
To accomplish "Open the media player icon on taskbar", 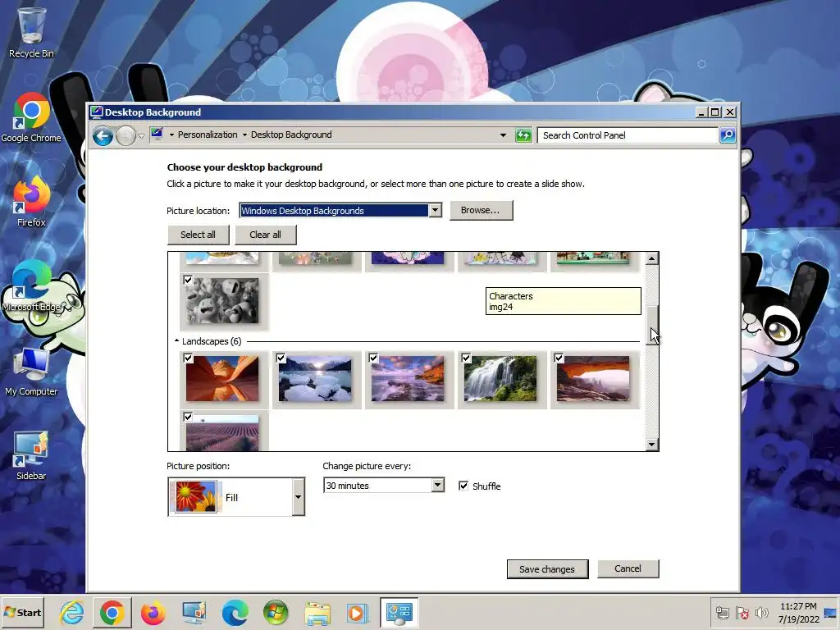I will pyautogui.click(x=358, y=612).
